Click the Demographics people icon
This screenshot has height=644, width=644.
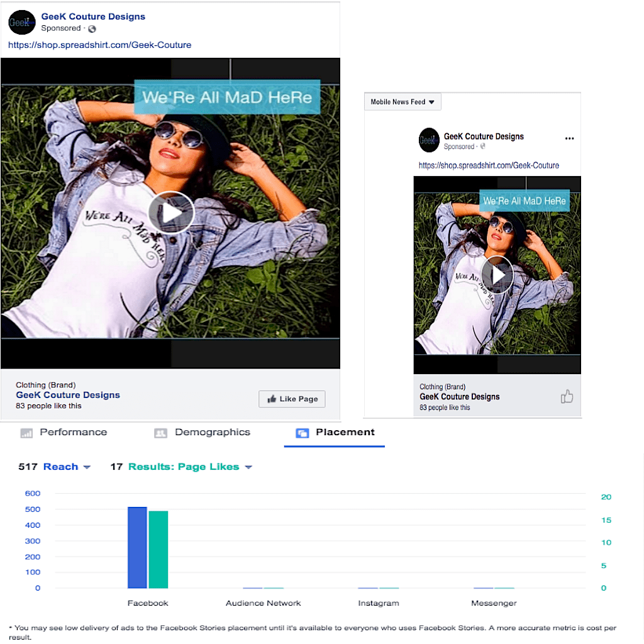click(x=160, y=433)
